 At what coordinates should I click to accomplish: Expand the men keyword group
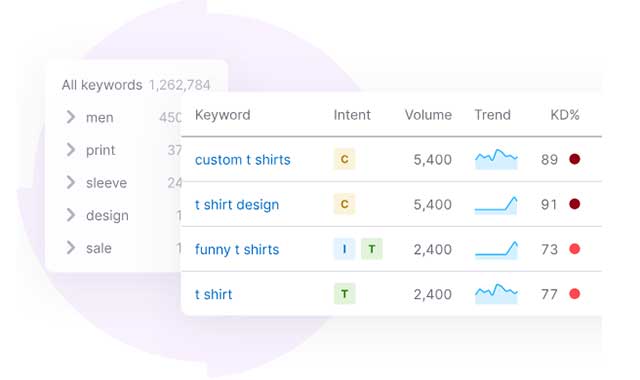(x=71, y=117)
